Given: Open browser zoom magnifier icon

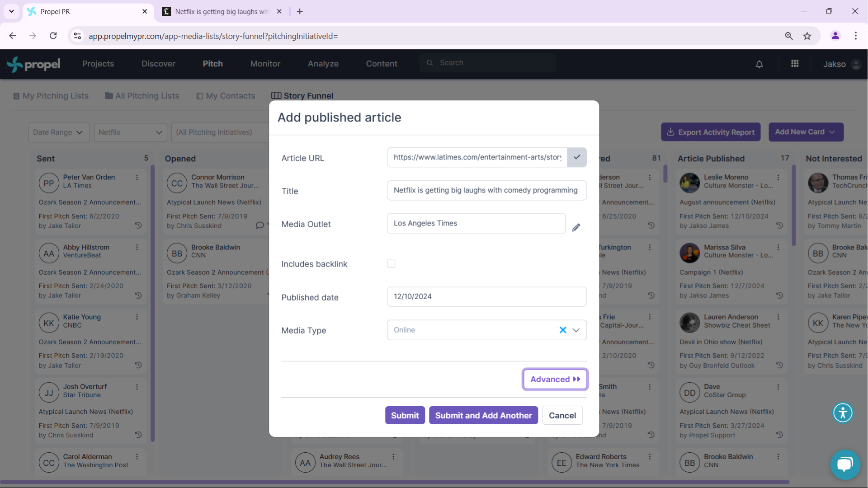Looking at the screenshot, I should coord(789,36).
